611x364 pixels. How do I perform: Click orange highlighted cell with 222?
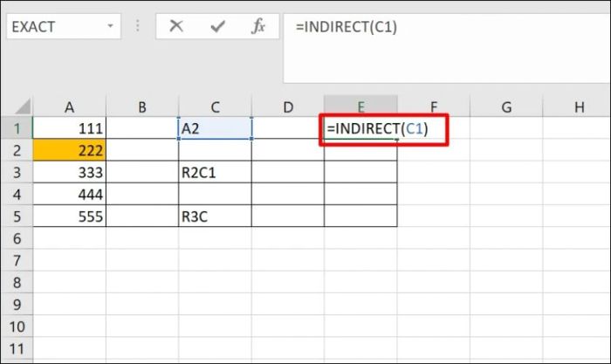[x=69, y=150]
